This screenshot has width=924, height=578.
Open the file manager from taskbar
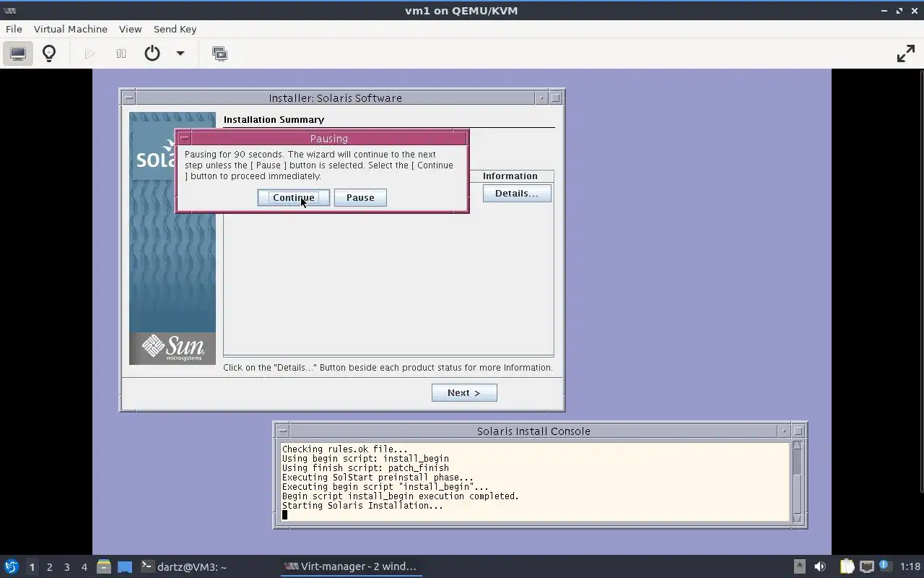[103, 566]
